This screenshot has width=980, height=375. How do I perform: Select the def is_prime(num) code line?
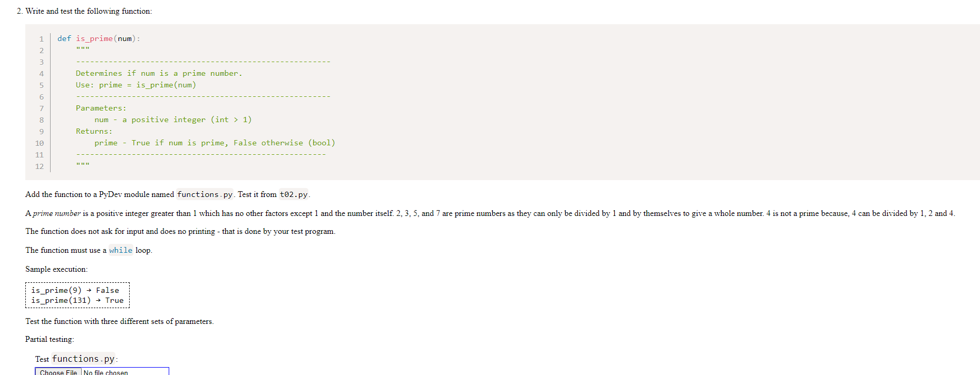pos(98,38)
